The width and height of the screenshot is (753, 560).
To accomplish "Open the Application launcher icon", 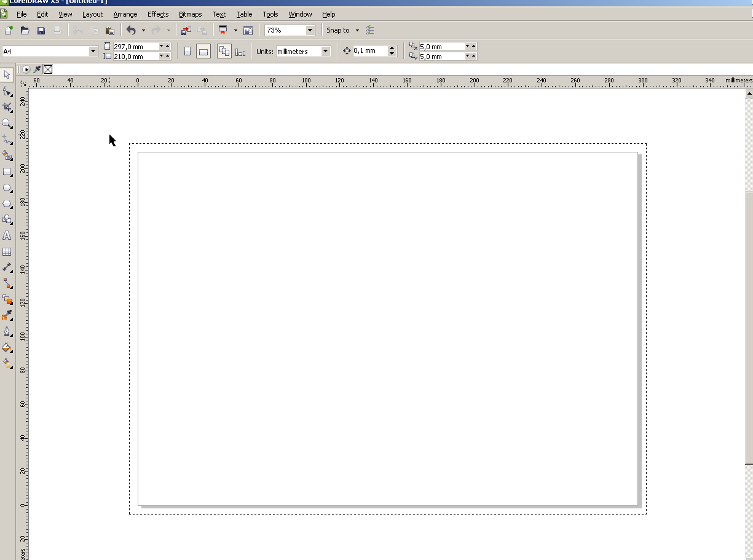I will (x=223, y=30).
